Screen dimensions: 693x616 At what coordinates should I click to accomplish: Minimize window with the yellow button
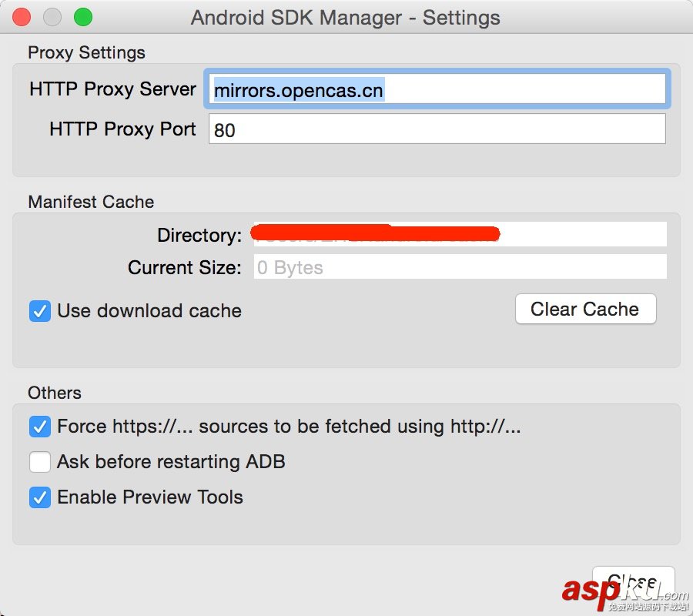[52, 17]
